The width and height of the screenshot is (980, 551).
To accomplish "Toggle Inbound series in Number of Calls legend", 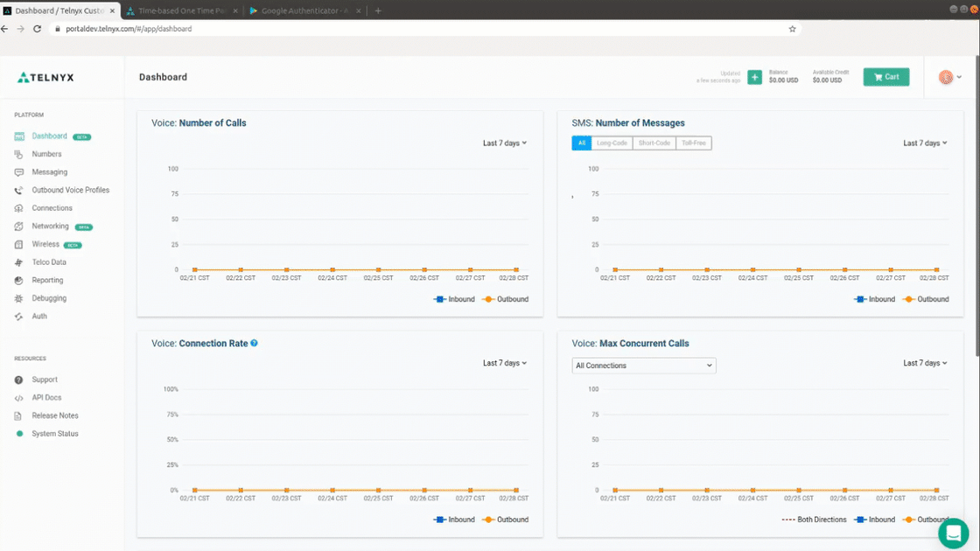I will (x=454, y=299).
